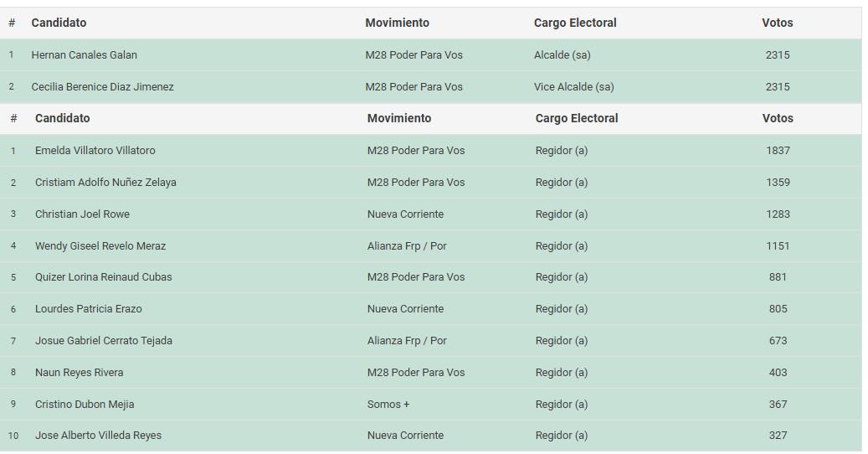Viewport: 868px width, 454px height.
Task: Click the 1359 votes cell
Action: pos(778,183)
